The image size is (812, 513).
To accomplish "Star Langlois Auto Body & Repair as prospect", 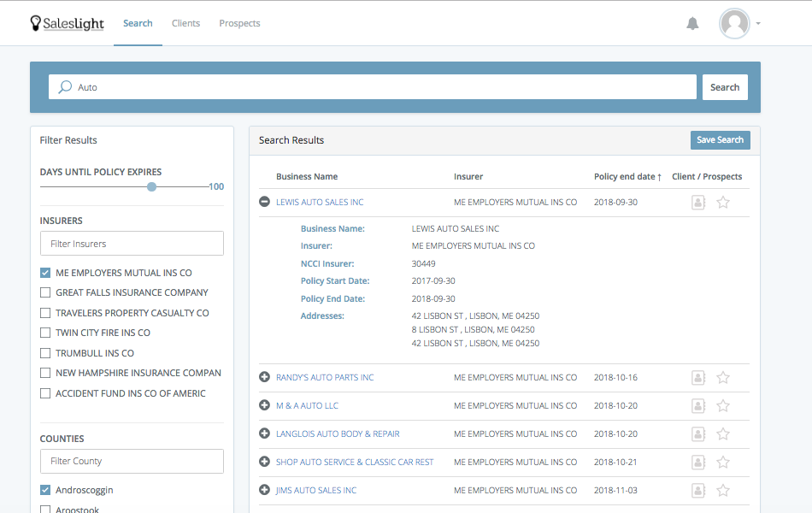I will click(723, 433).
